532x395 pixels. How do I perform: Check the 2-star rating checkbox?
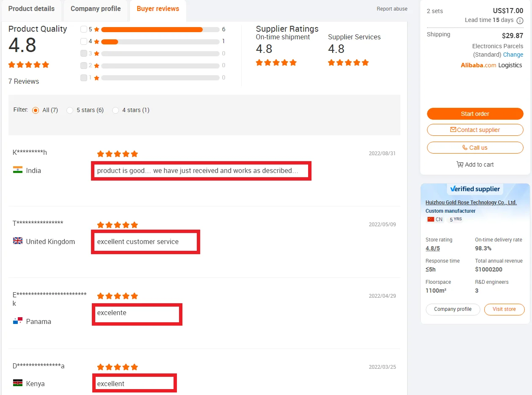[84, 65]
